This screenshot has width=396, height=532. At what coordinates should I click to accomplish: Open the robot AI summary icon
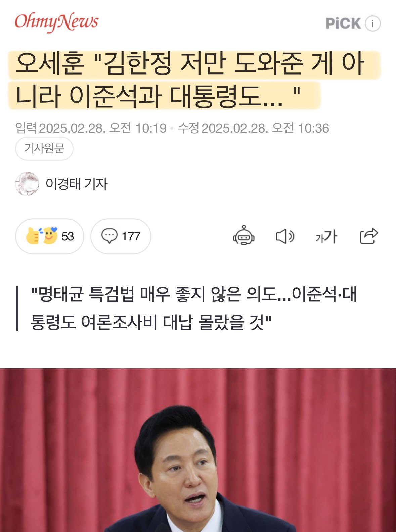pyautogui.click(x=244, y=235)
